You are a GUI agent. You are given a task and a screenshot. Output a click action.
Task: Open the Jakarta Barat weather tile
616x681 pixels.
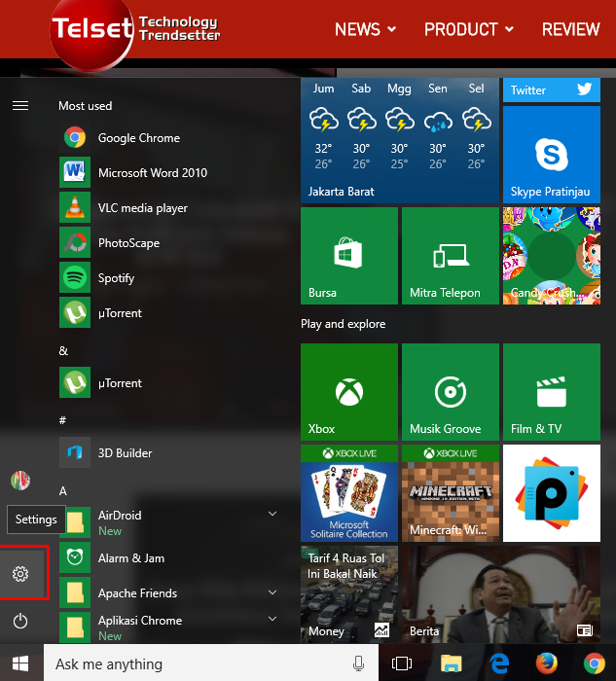pyautogui.click(x=400, y=141)
